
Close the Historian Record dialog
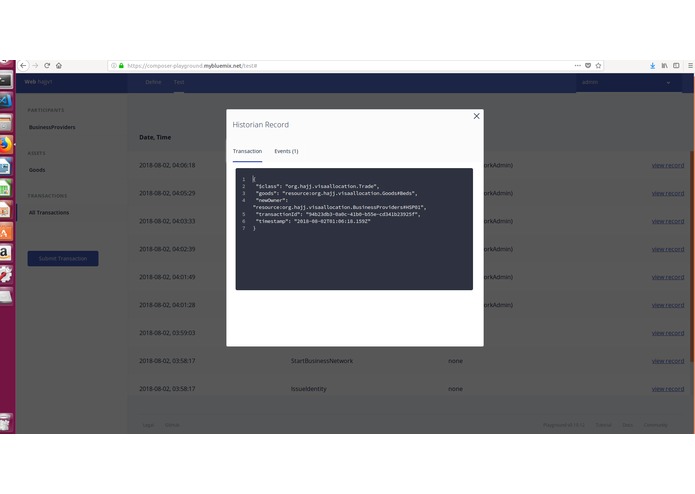(476, 116)
